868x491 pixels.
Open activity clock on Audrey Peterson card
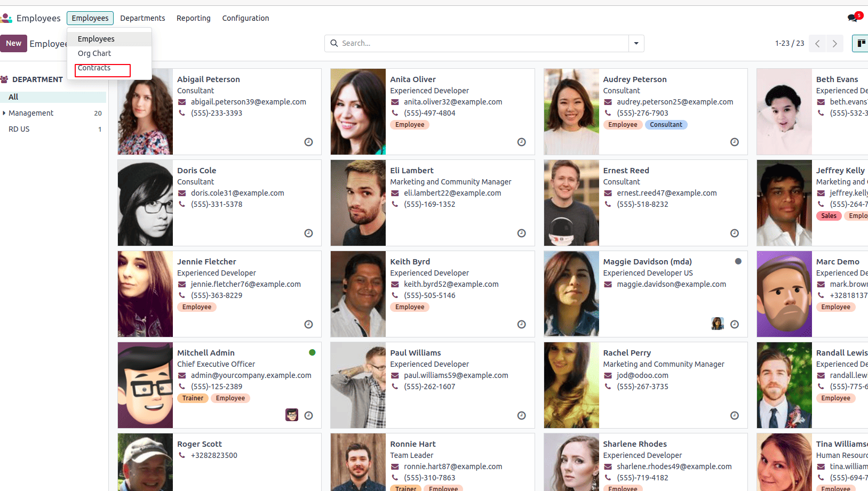[735, 142]
